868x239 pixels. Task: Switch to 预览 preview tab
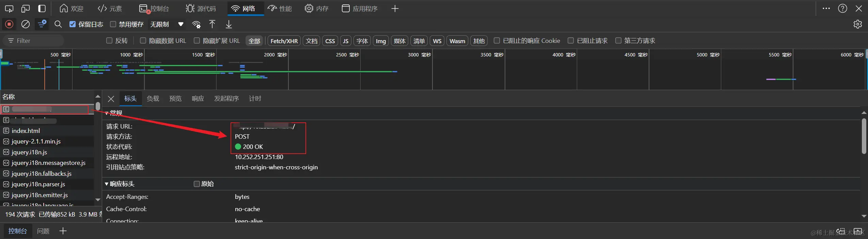click(x=175, y=99)
